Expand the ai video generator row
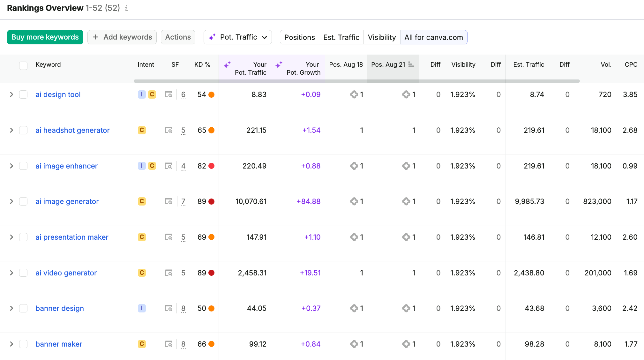The height and width of the screenshot is (360, 644). pos(11,273)
